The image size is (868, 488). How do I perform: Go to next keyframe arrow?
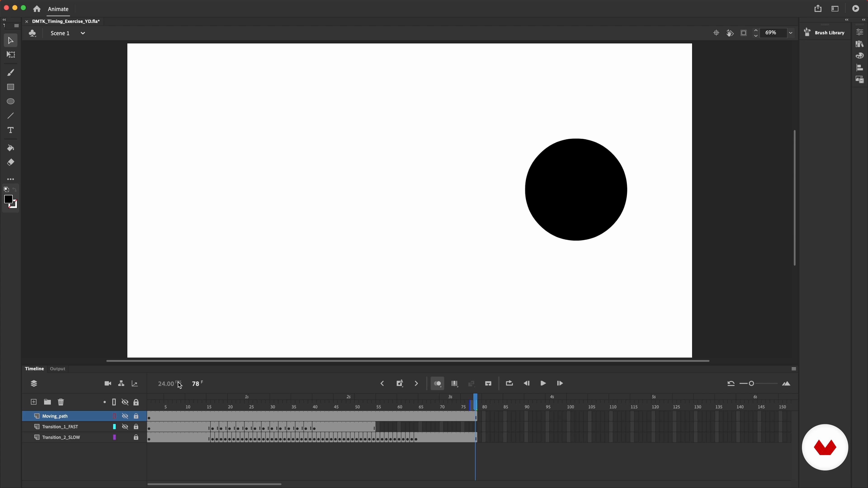416,383
